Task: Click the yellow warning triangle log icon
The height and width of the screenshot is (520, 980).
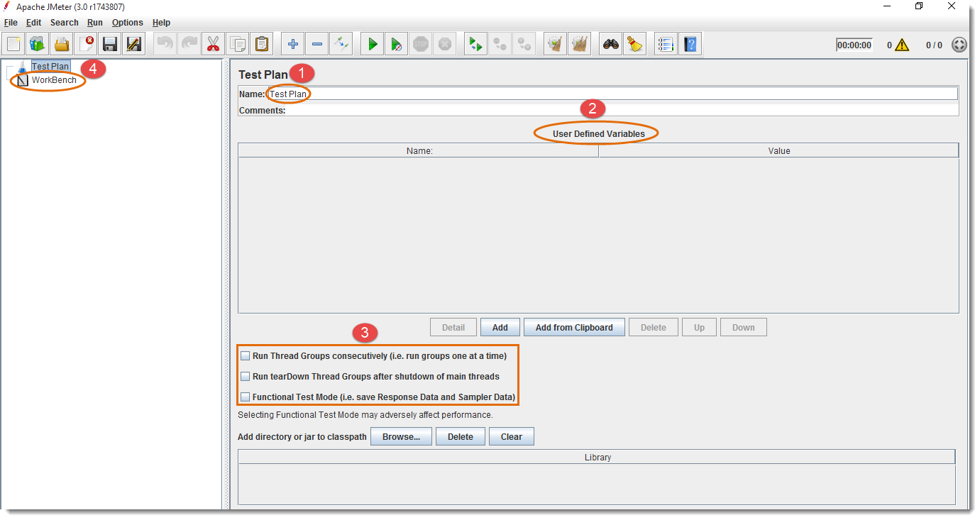Action: 901,45
